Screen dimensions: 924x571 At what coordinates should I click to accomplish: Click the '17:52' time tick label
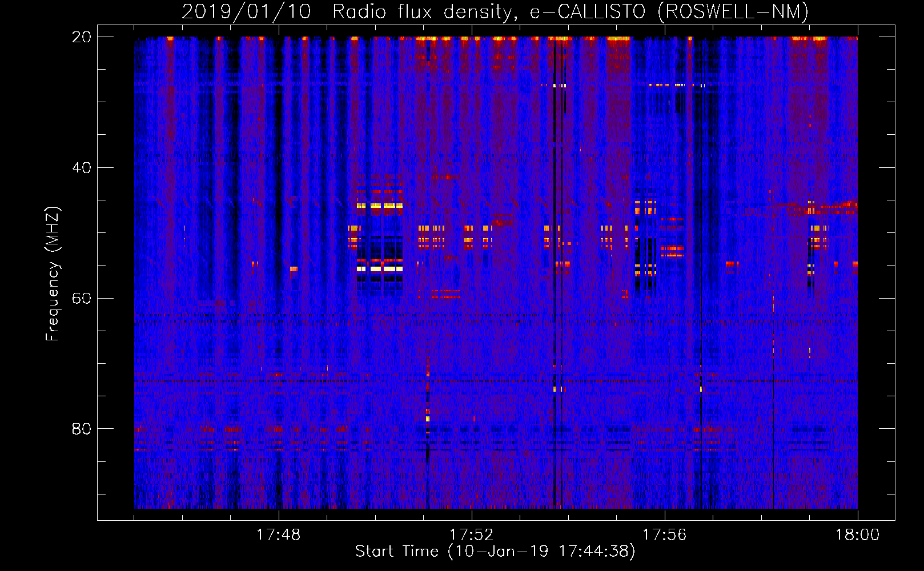coord(472,535)
